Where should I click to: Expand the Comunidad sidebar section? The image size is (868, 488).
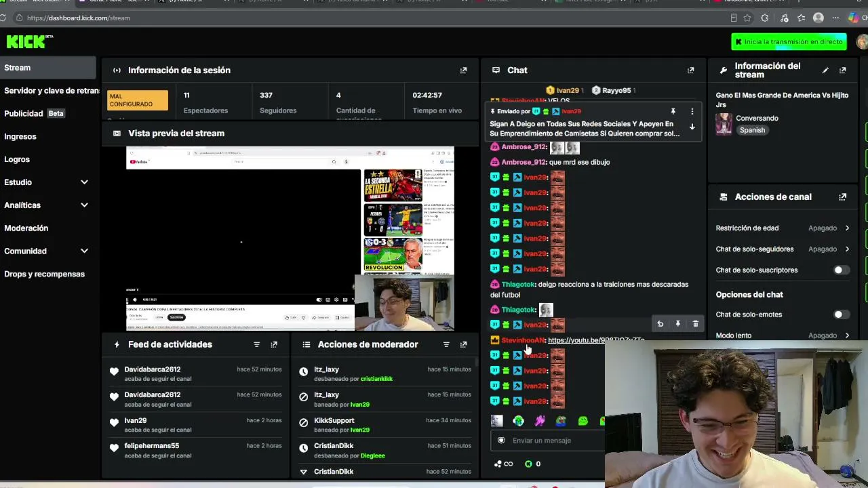coord(84,251)
